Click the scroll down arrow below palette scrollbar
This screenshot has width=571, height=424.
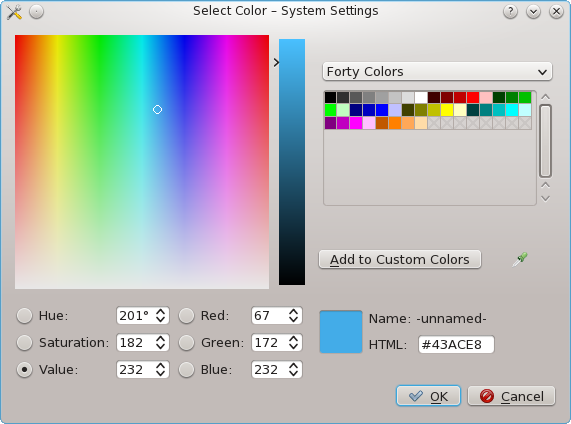(x=545, y=199)
